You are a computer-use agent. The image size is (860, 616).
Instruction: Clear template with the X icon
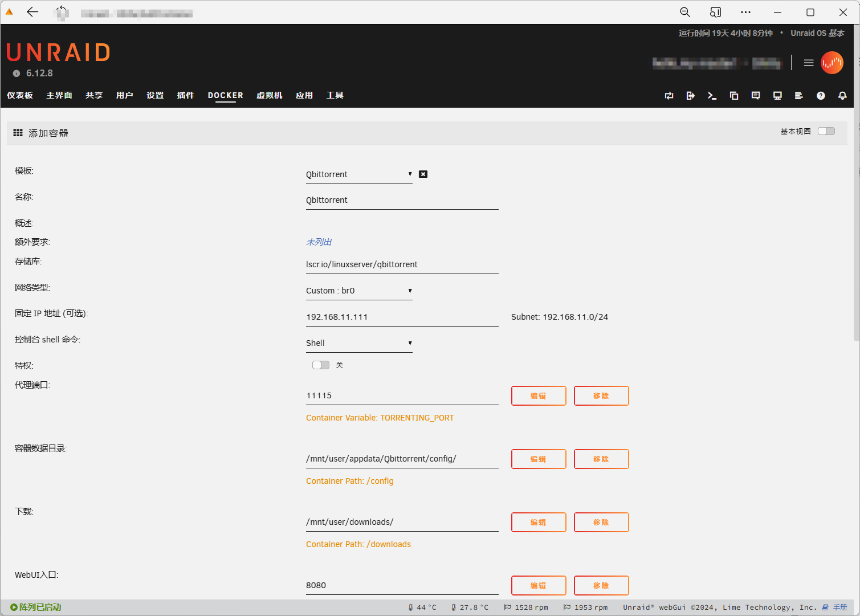(x=423, y=174)
